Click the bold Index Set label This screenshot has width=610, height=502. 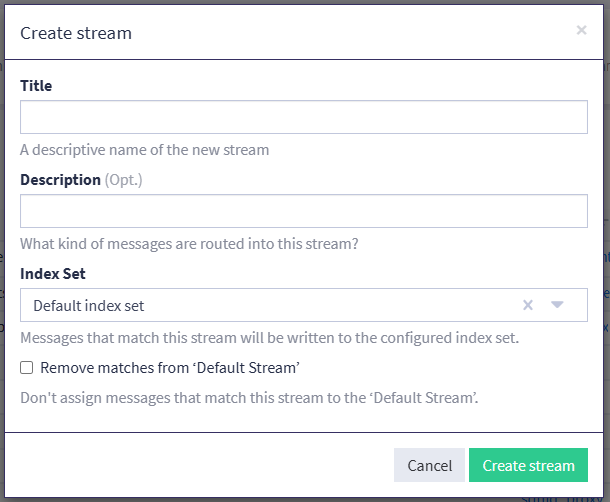(52, 274)
